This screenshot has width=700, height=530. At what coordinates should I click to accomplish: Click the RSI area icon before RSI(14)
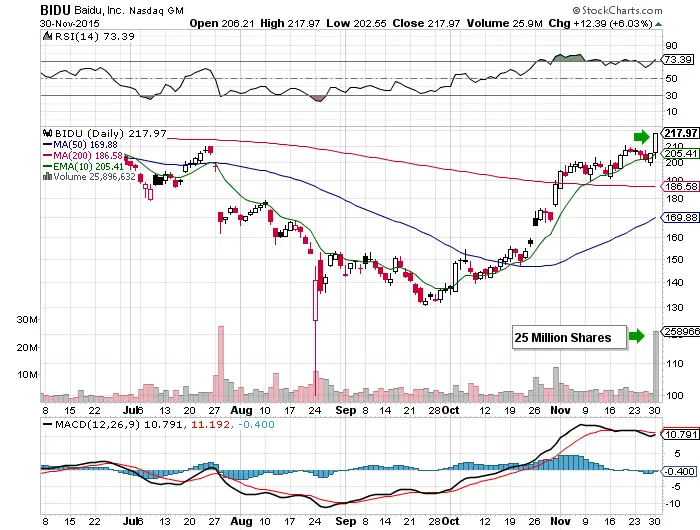coord(47,36)
